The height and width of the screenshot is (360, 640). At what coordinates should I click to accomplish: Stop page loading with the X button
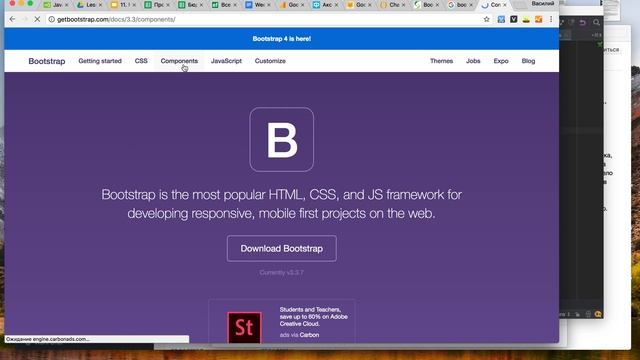tap(37, 19)
